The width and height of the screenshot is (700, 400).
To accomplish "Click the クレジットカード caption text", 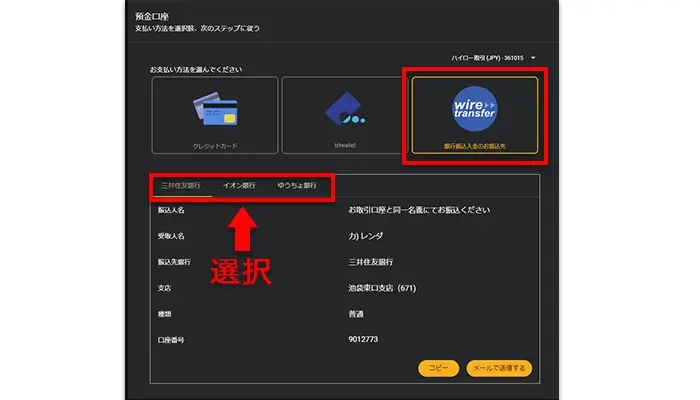I will tap(216, 146).
